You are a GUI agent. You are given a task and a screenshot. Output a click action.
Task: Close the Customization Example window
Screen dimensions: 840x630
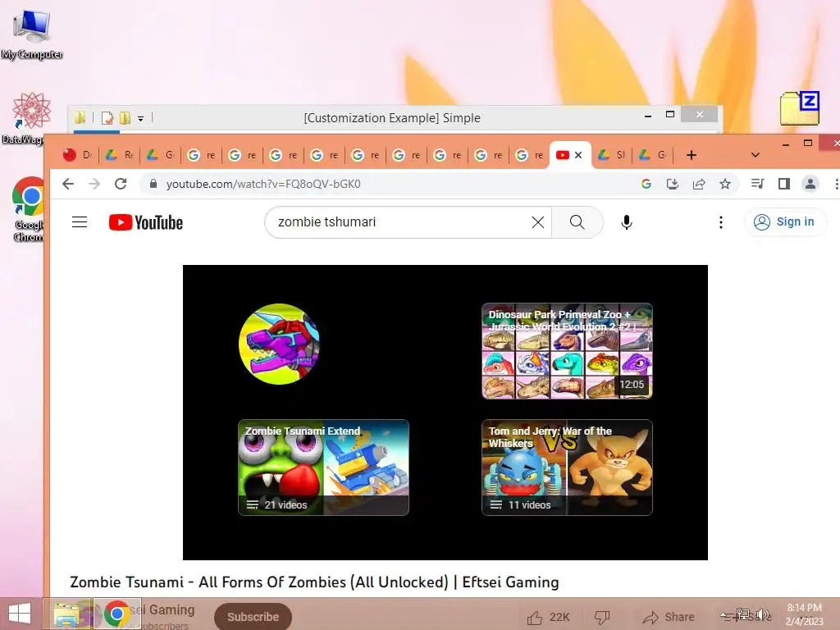coord(699,114)
